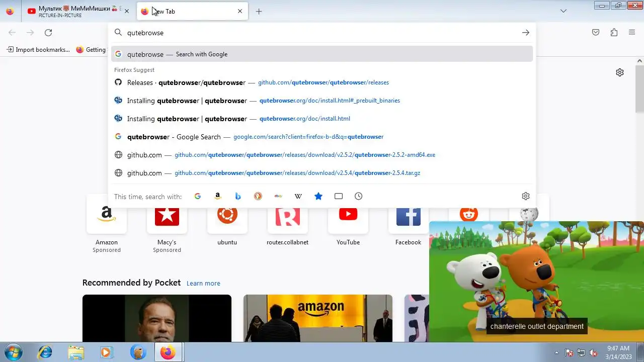This screenshot has height=362, width=644.
Task: Open Releases qutebrowser GitHub suggestion
Action: pyautogui.click(x=322, y=82)
